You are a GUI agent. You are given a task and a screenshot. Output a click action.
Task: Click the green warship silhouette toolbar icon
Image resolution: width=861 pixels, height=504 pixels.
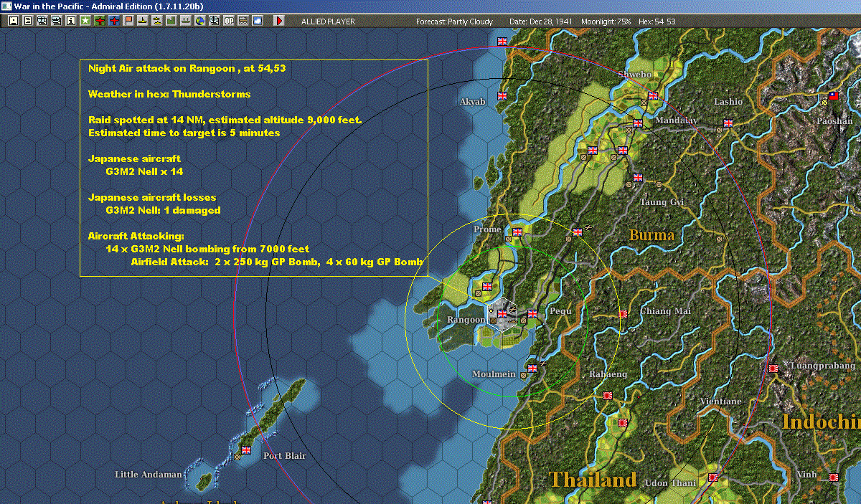pyautogui.click(x=185, y=21)
